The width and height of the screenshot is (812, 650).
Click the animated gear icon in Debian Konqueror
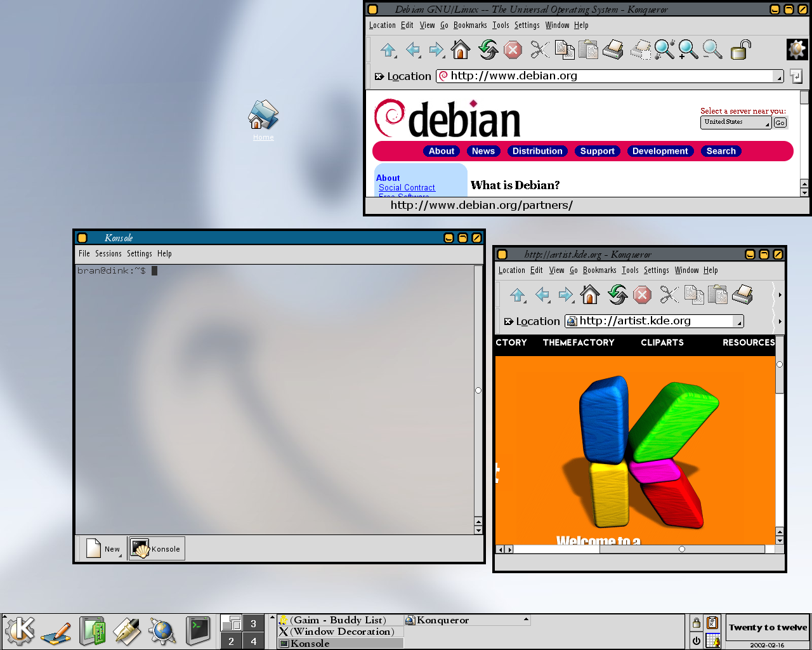797,50
